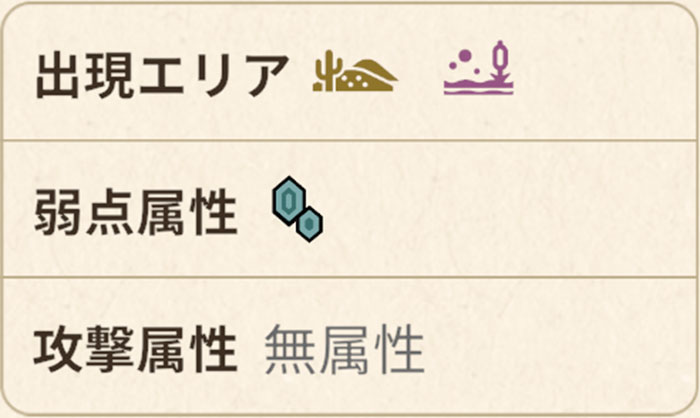
Task: Click the tall plant in the purple icon
Action: tap(500, 62)
